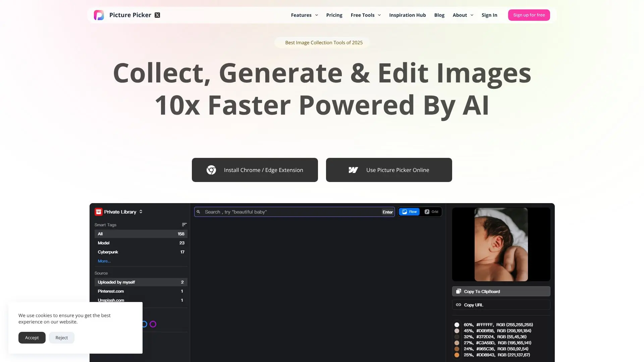Click the Smart Tags sort icon
The height and width of the screenshot is (362, 644).
[184, 225]
